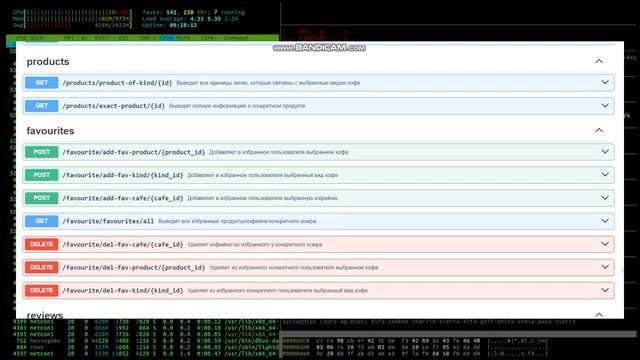Click POST badge for add-fav-product endpoint
Screen dimensions: 640x360
(42, 152)
